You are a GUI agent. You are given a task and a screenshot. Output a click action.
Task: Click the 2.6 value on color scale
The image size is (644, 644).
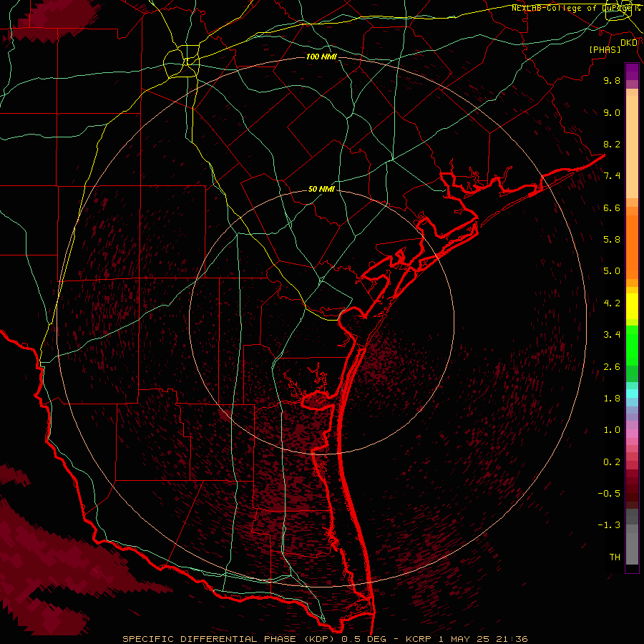coord(612,367)
